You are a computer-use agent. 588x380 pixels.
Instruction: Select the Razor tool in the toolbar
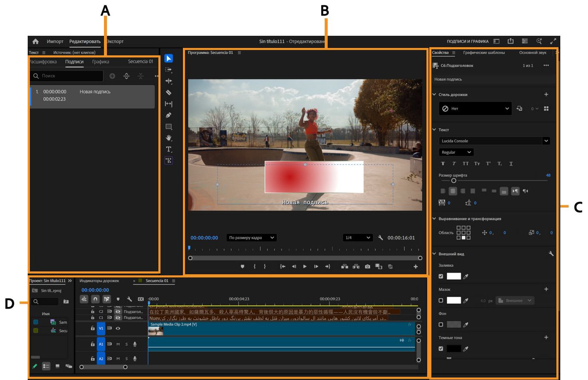pos(168,92)
